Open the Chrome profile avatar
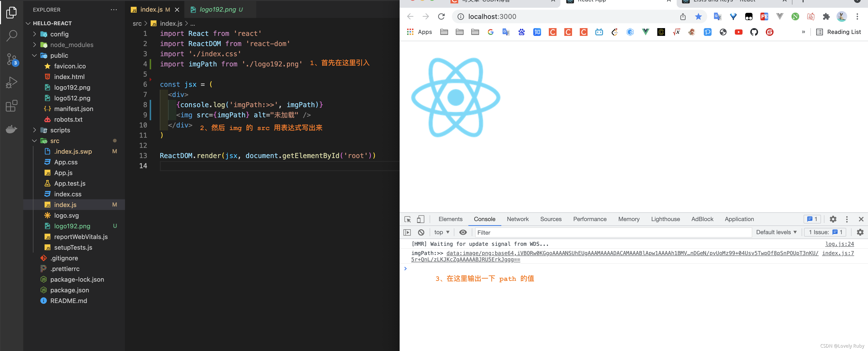The height and width of the screenshot is (351, 868). (841, 16)
